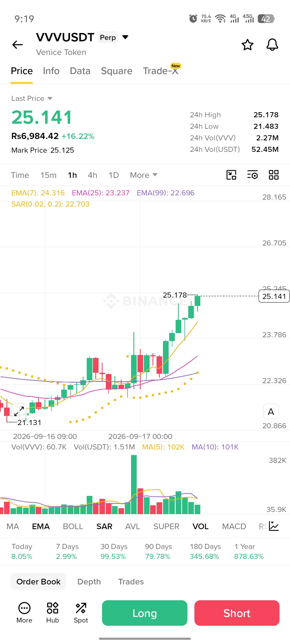This screenshot has height=644, width=290.
Task: Tap the Mark Price 25.125 text
Action: click(x=43, y=150)
